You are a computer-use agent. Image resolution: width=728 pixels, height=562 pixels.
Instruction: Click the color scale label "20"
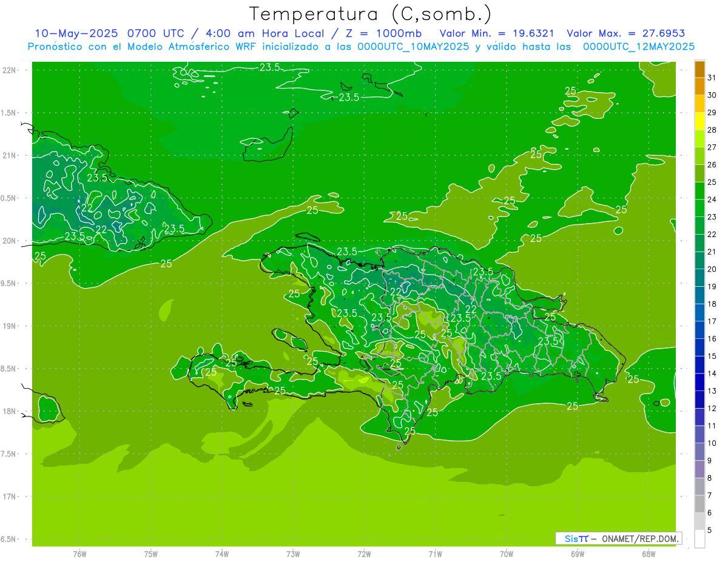tap(712, 269)
